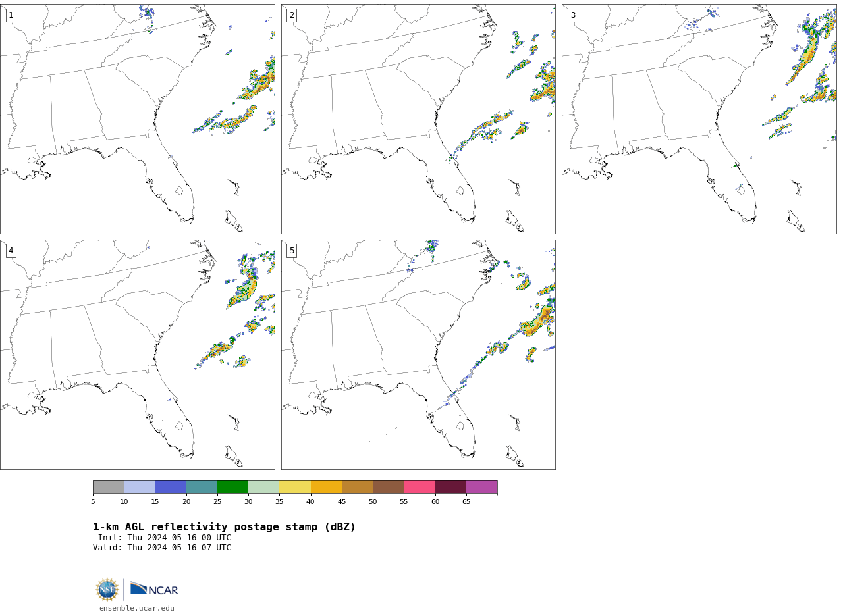Viewport: 843px width, 616px height.
Task: Click the number 5 panel label
Action: pos(292,251)
